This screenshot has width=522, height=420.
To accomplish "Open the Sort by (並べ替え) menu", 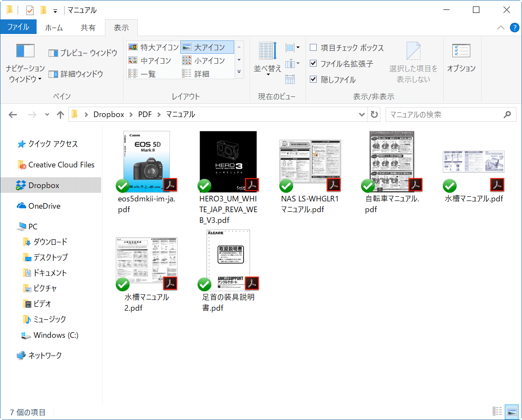I will (x=268, y=59).
